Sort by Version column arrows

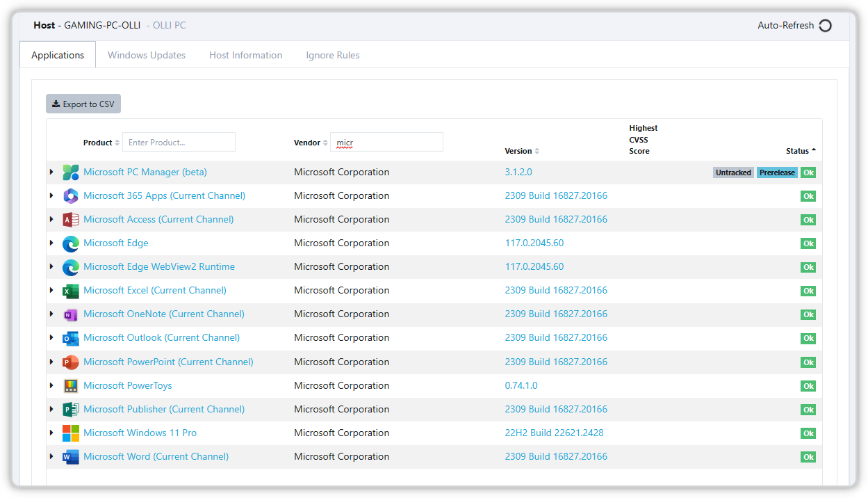(537, 151)
